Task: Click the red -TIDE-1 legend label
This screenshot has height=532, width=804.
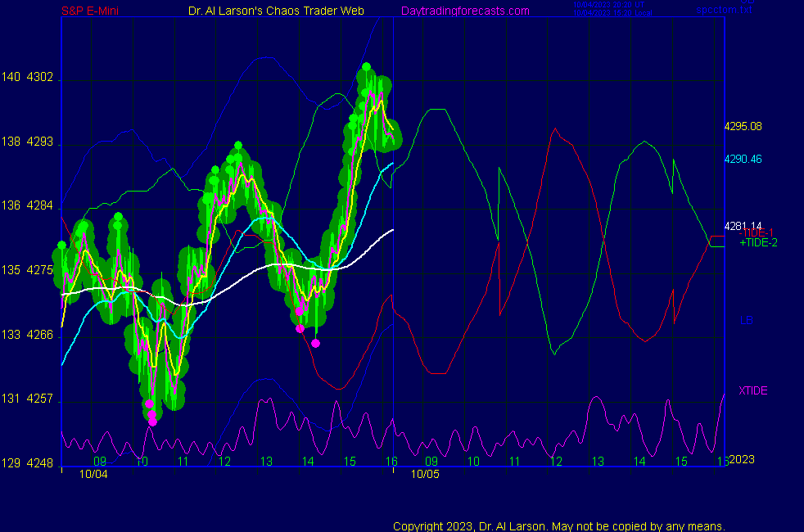Action: click(x=757, y=233)
